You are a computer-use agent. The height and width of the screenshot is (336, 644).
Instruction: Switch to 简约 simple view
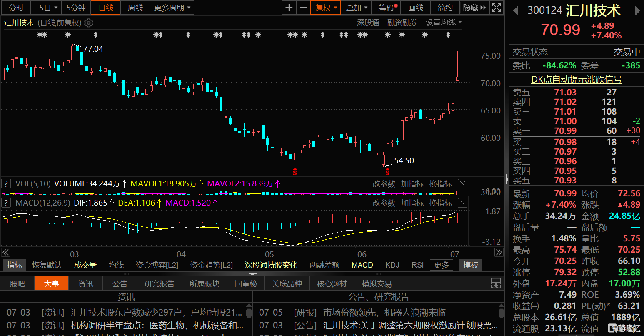tap(445, 8)
